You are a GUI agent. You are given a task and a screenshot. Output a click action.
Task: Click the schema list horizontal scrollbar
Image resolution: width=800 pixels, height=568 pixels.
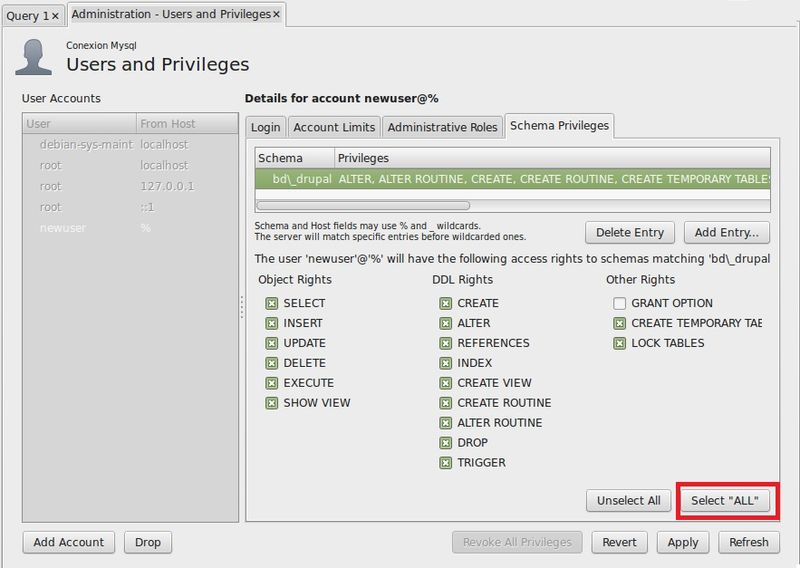(x=363, y=205)
